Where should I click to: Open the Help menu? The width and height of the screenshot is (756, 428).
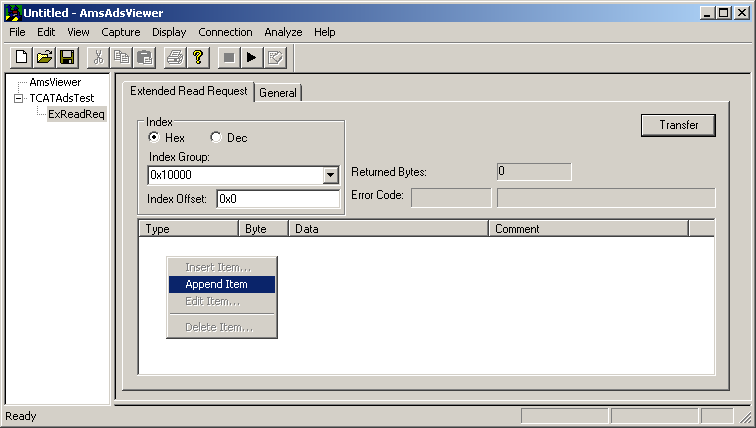325,32
